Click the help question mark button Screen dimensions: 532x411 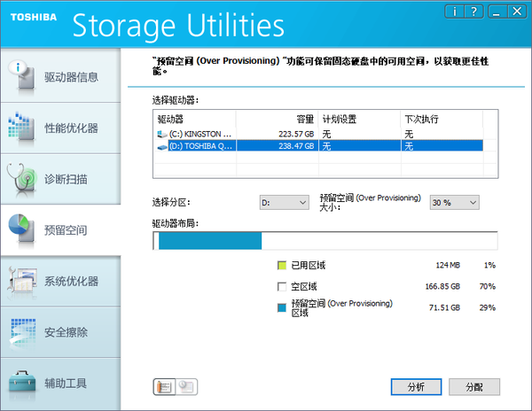[x=473, y=12]
